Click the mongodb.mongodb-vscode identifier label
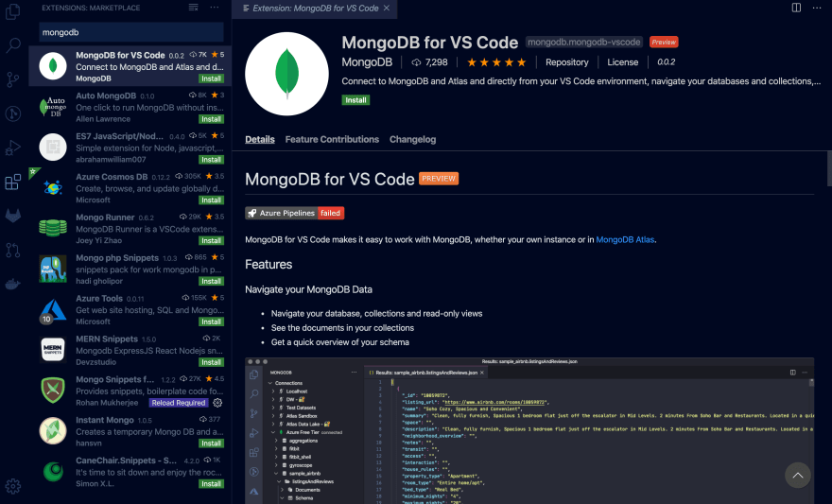The height and width of the screenshot is (504, 832). pos(583,42)
